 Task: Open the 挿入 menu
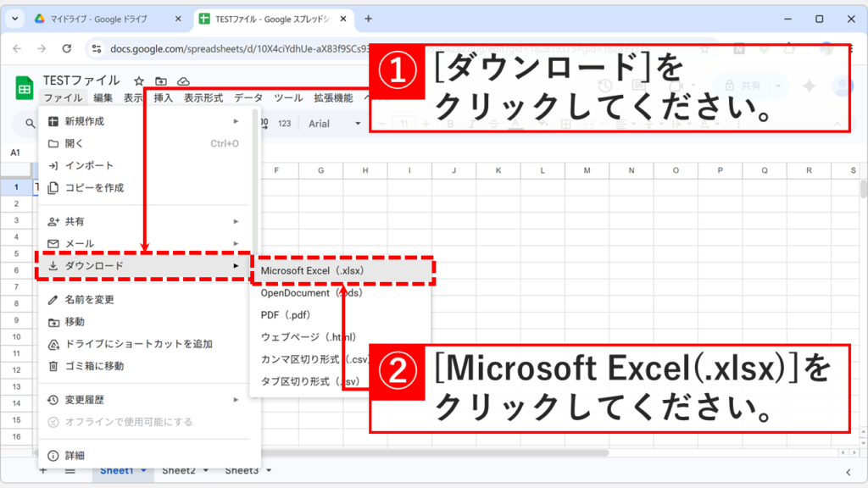164,98
